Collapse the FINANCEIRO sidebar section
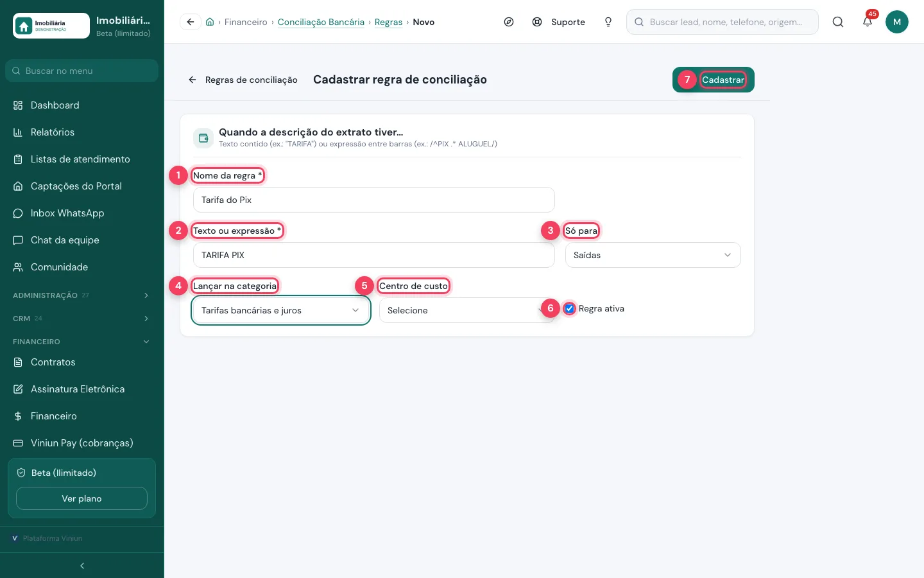The height and width of the screenshot is (578, 924). (81, 342)
